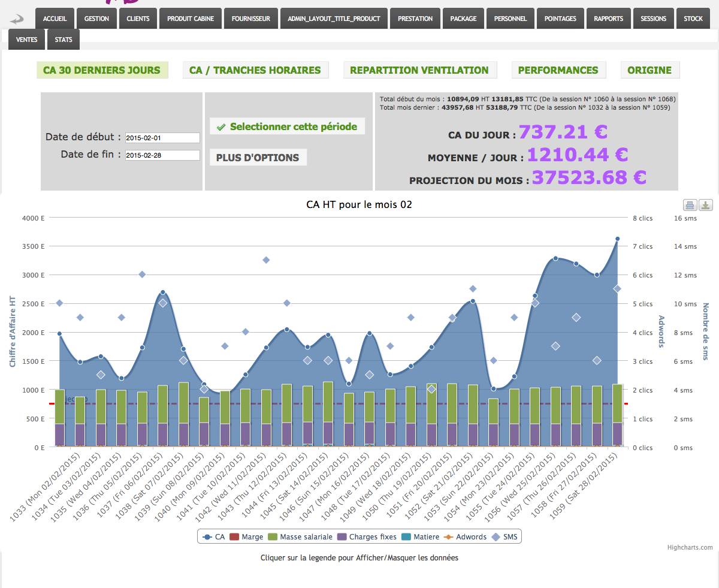The height and width of the screenshot is (588, 719).
Task: Click the CA point for session 1059
Action: click(x=617, y=239)
